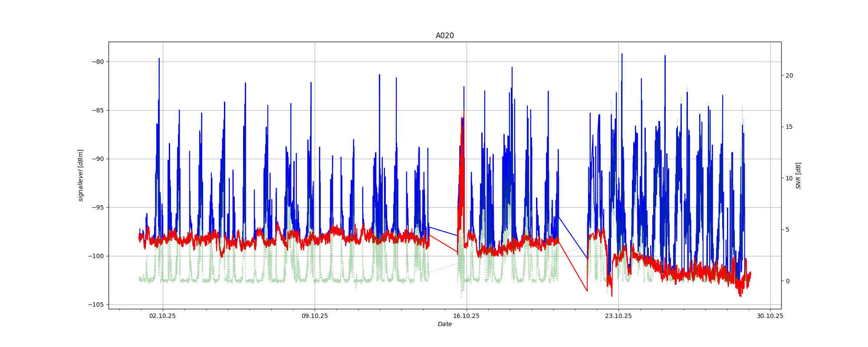Select the 0 tick on SNR axis
This screenshot has height=347, width=868.
(x=787, y=281)
